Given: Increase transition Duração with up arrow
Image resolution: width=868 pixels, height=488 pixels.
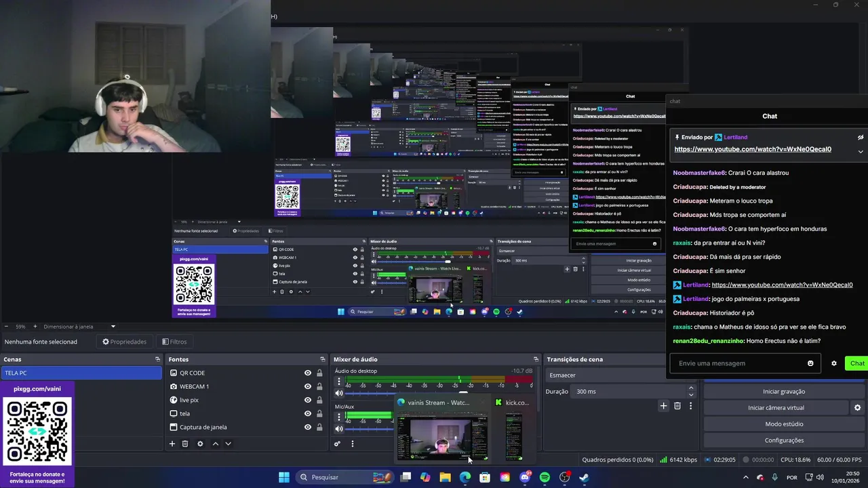Looking at the screenshot, I should click(x=691, y=388).
